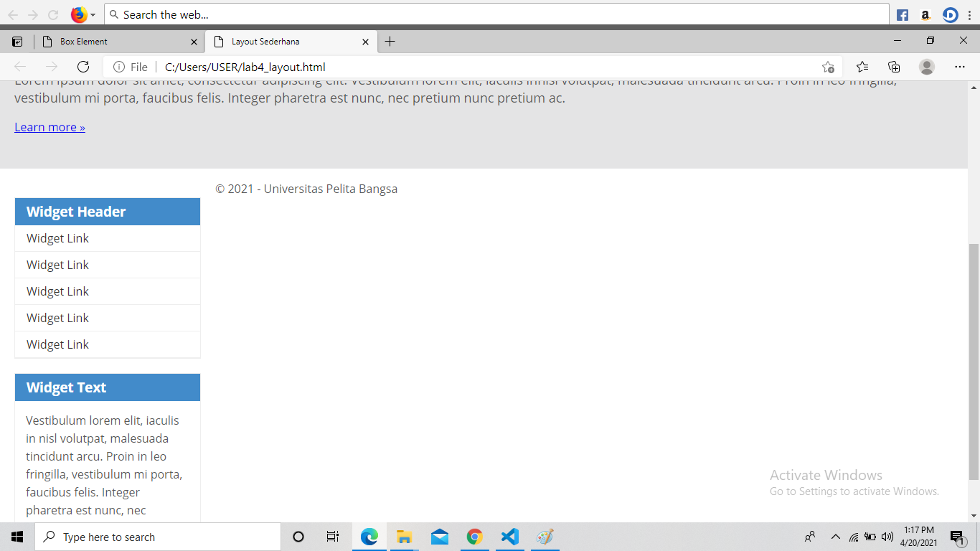
Task: Open the Settings and more ellipsis menu
Action: coord(959,66)
